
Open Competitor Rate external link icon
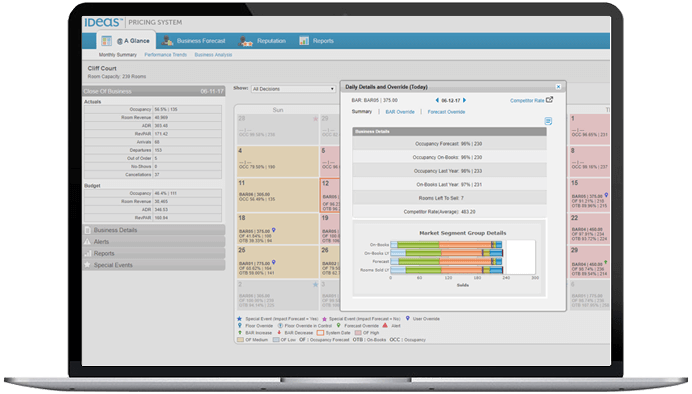point(549,100)
